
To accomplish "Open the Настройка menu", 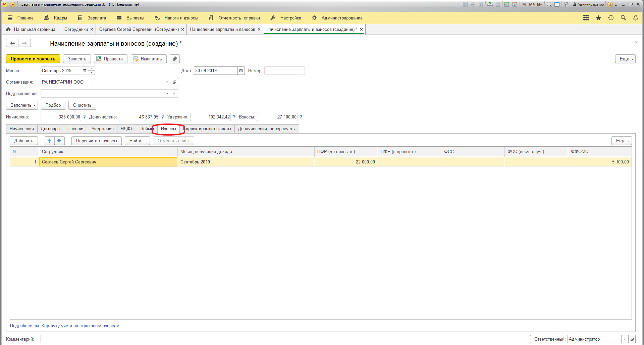I will coord(286,18).
